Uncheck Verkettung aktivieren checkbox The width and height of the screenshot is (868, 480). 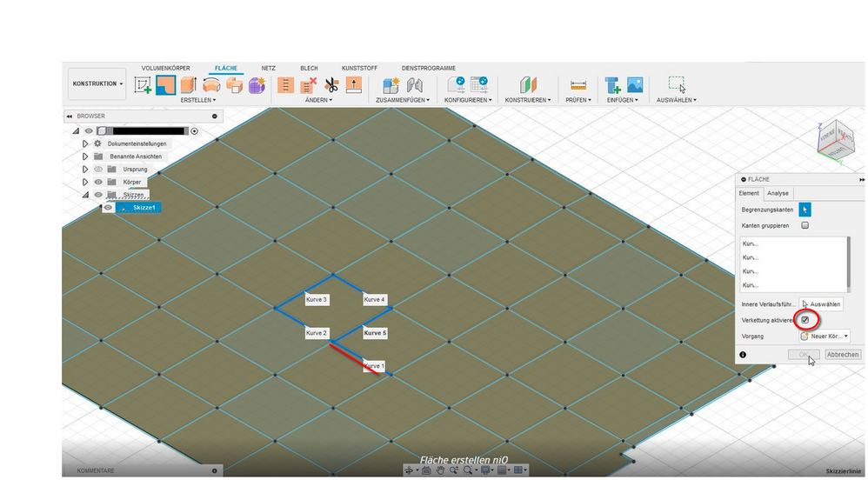805,320
